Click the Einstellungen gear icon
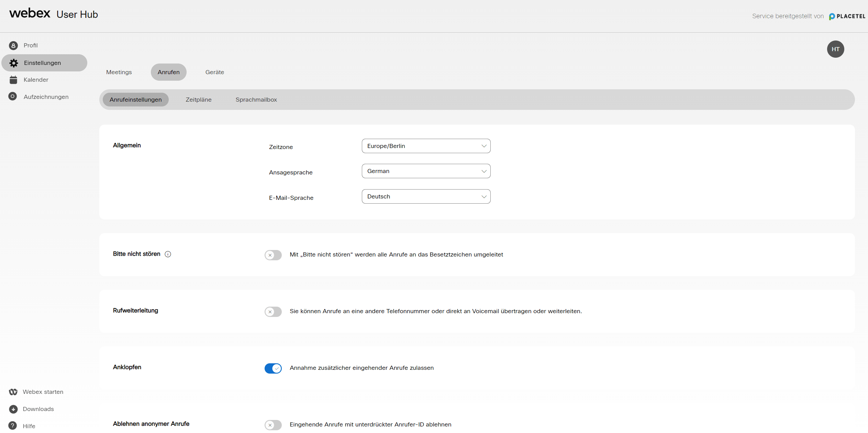 click(14, 63)
